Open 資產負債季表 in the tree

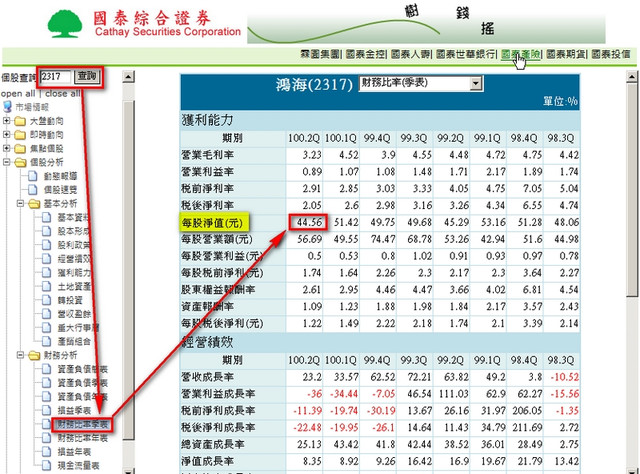coord(82,383)
